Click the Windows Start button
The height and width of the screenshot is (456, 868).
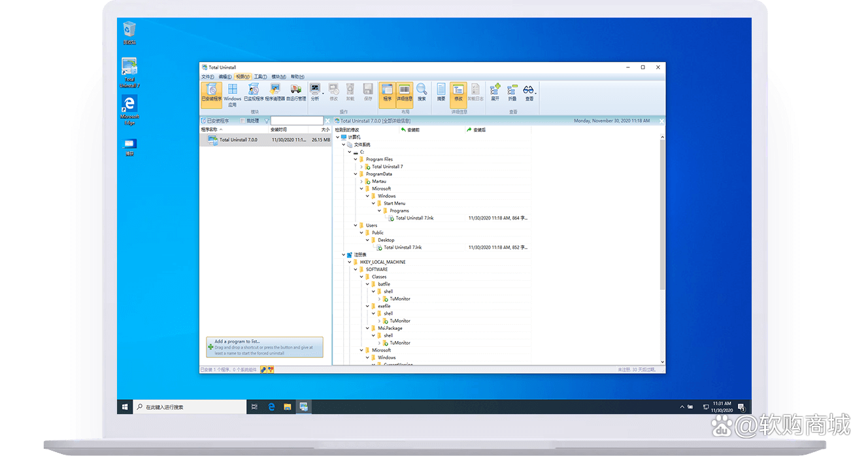pos(125,406)
